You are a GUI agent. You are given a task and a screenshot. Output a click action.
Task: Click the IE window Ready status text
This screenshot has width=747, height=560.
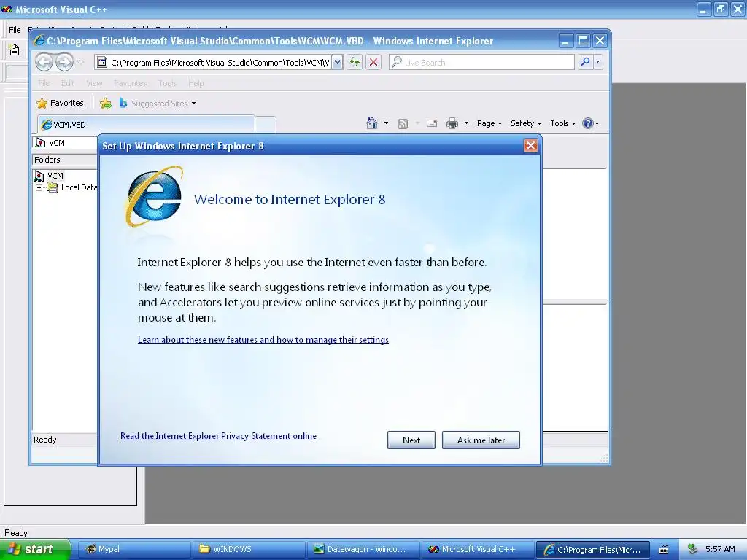point(44,440)
